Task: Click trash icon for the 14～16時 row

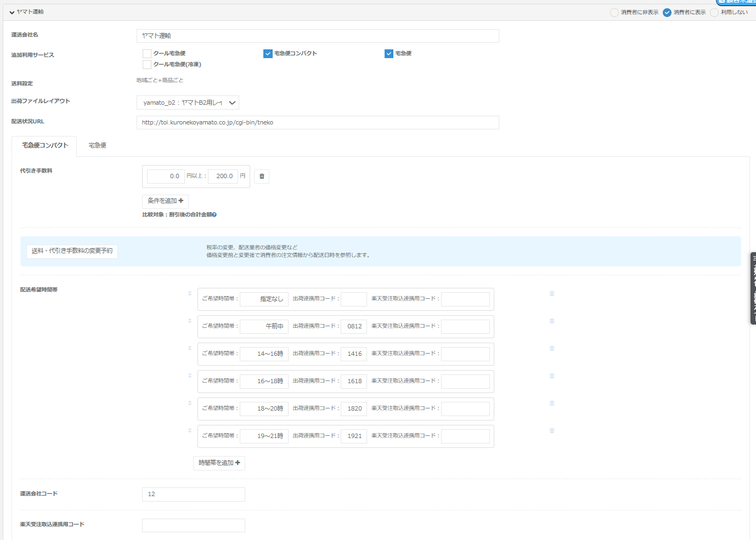Action: [552, 349]
